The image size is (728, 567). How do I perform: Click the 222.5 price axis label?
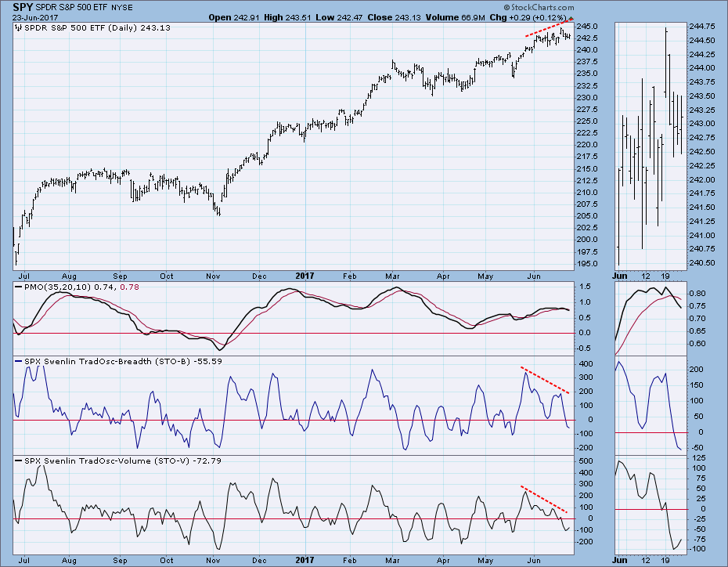click(587, 133)
